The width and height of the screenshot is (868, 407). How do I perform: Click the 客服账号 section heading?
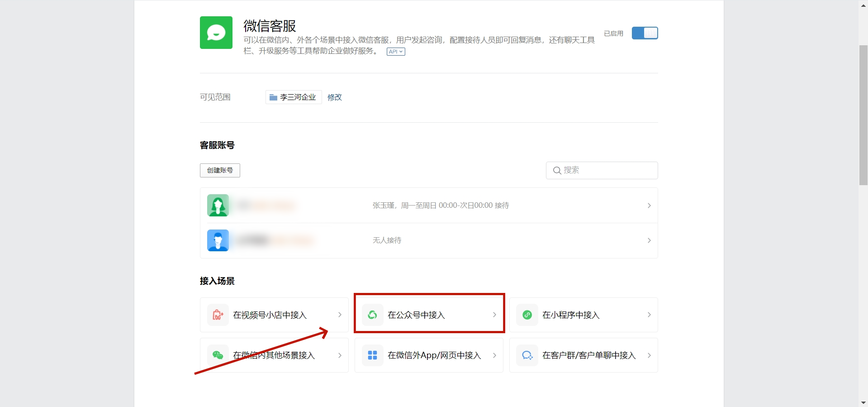point(217,145)
